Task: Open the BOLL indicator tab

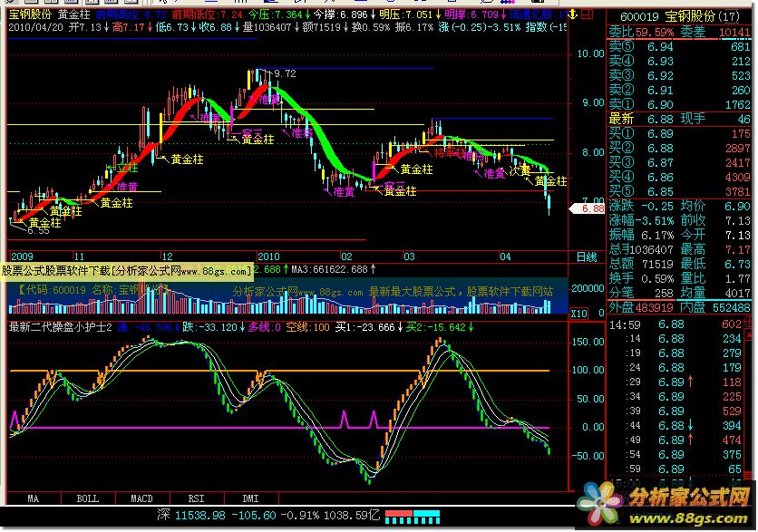Action: point(87,498)
